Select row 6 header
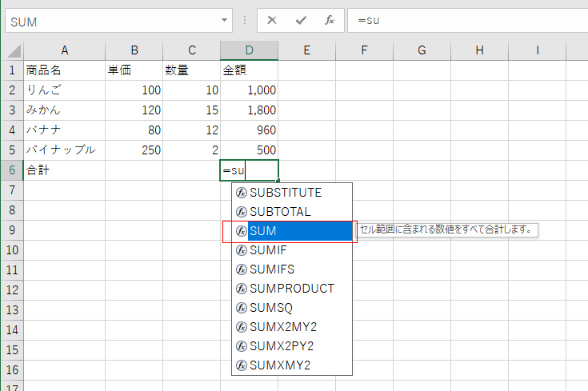This screenshot has height=391, width=588. (x=12, y=170)
